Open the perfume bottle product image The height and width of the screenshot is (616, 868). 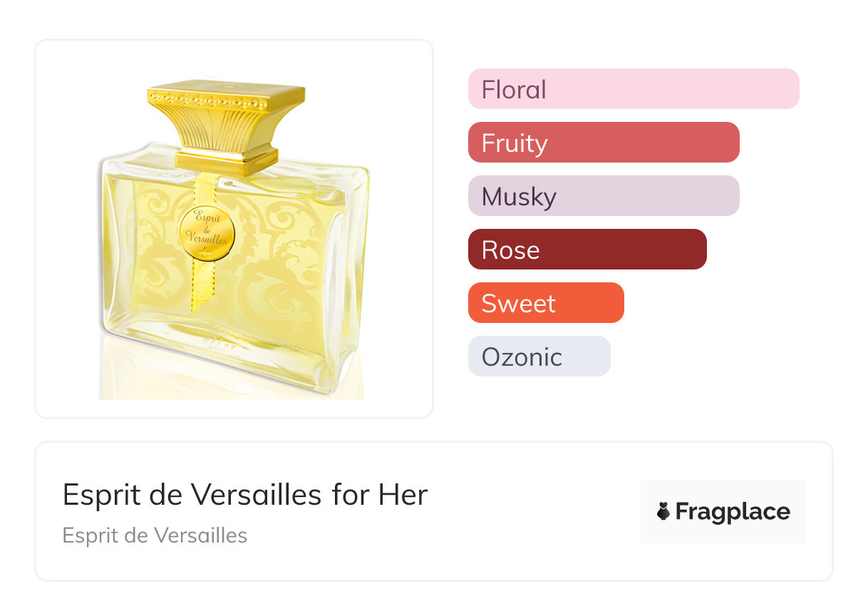(x=234, y=228)
